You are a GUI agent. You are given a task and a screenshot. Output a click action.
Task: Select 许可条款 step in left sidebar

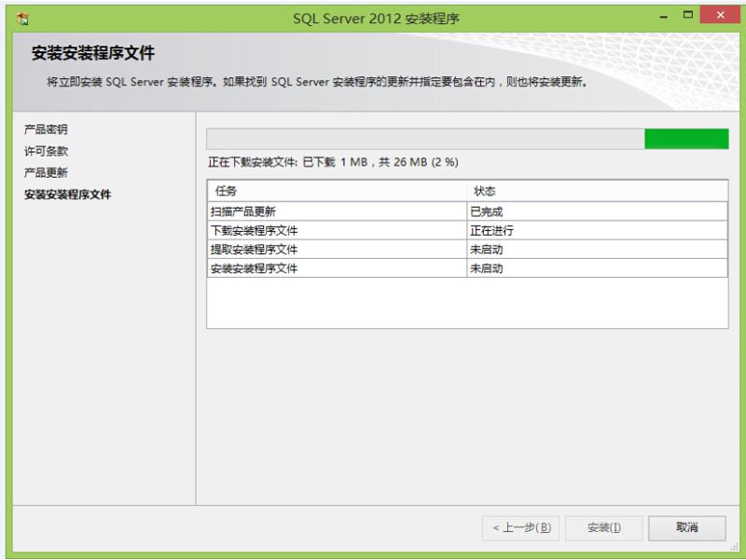tap(46, 151)
